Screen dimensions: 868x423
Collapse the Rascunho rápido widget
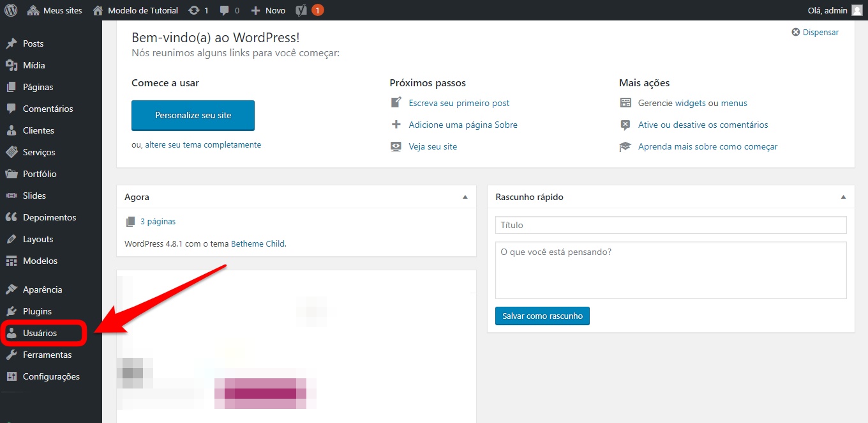843,197
